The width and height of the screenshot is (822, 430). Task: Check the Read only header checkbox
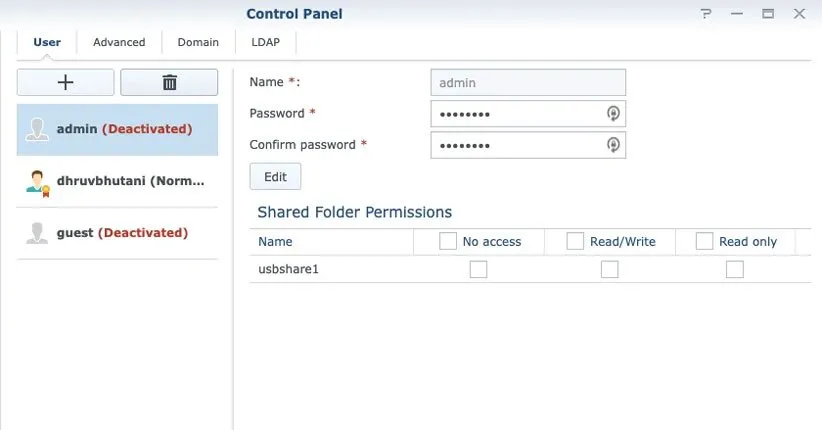[704, 241]
